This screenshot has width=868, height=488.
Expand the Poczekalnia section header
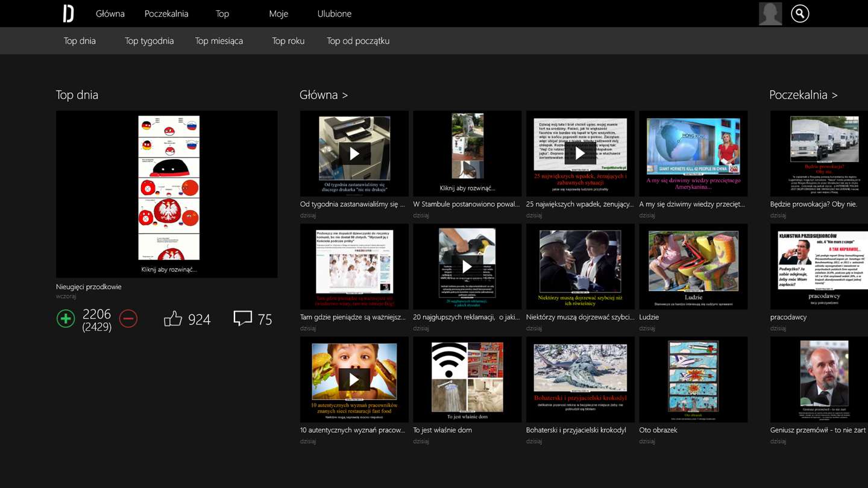[803, 95]
